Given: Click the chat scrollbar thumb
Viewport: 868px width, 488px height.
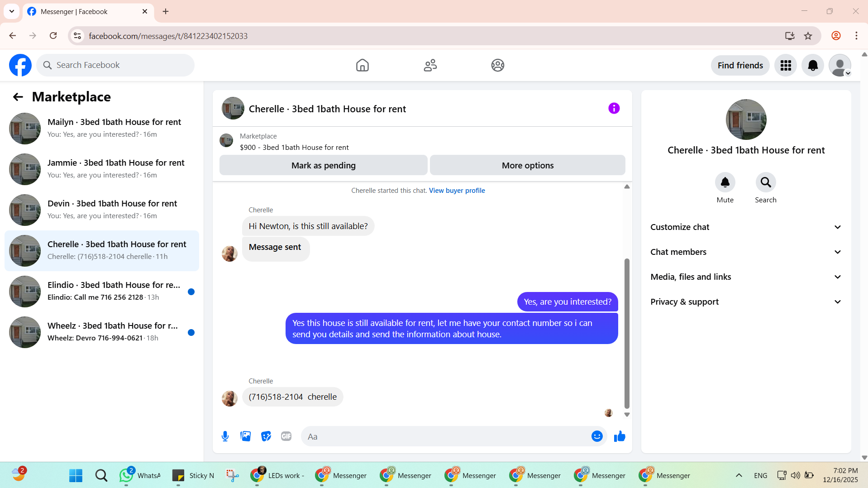Looking at the screenshot, I should (627, 333).
